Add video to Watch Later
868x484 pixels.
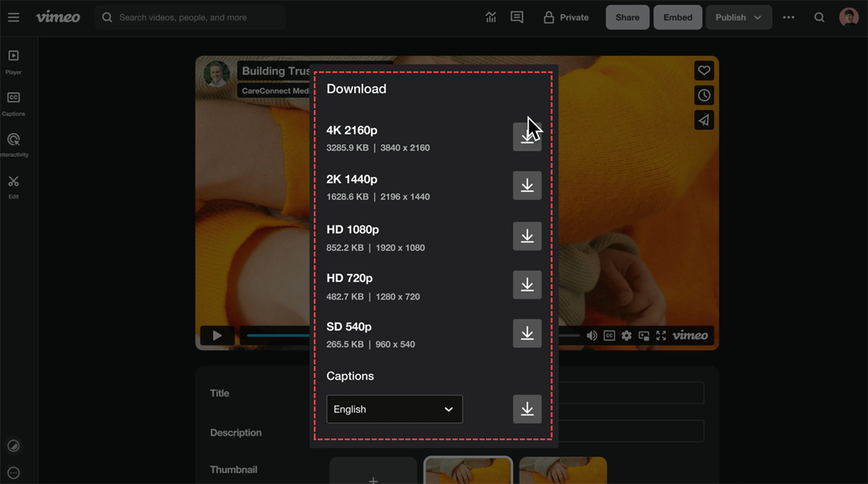(x=704, y=95)
